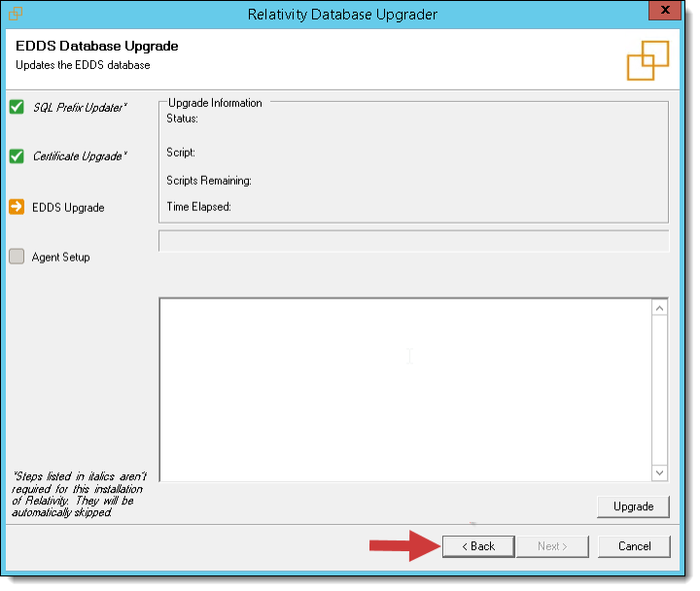Start the database upgrade with Upgrade button
This screenshot has height=591, width=700.
point(633,506)
